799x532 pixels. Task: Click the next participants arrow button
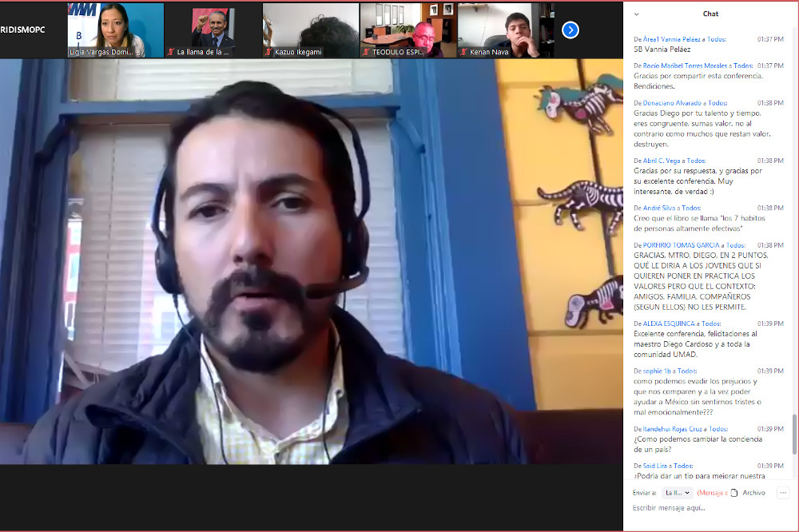tap(570, 30)
